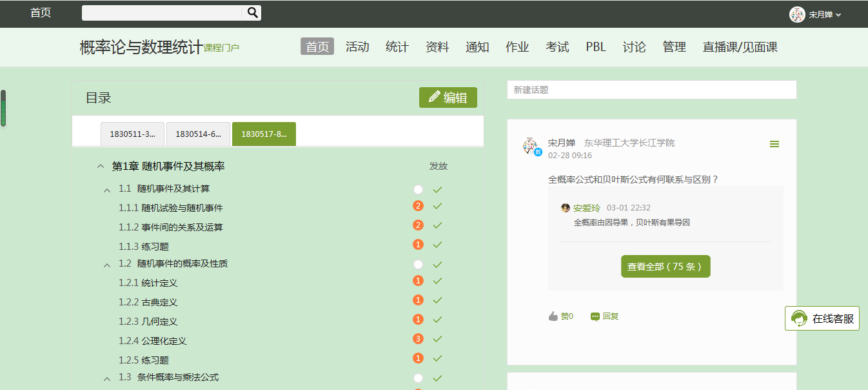
Task: Open the 宋月婵 user dropdown menu
Action: click(x=816, y=14)
